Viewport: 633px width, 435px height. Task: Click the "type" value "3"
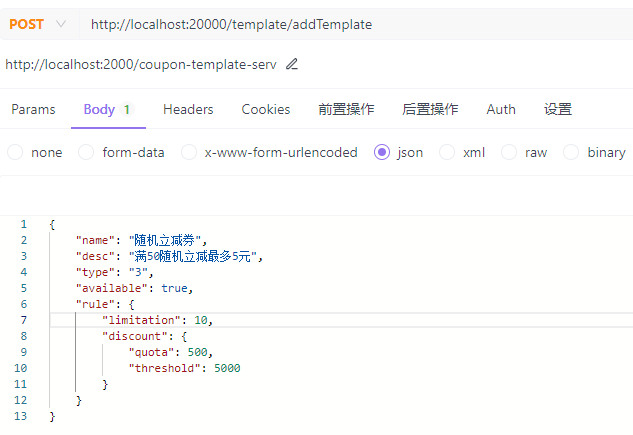(138, 272)
